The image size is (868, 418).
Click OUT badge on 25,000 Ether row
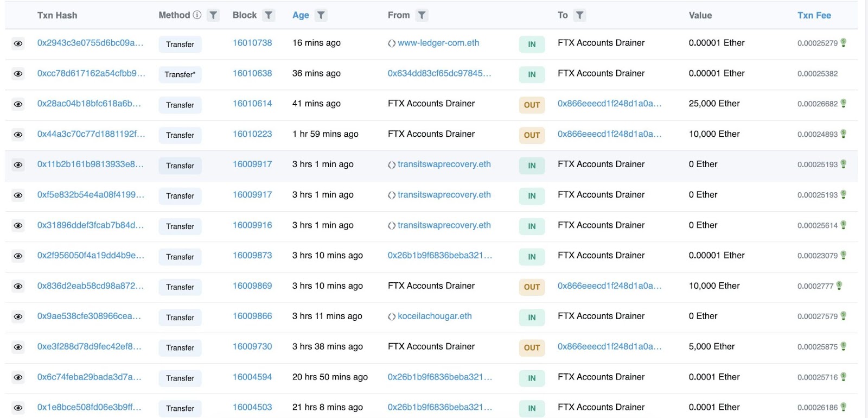(532, 105)
